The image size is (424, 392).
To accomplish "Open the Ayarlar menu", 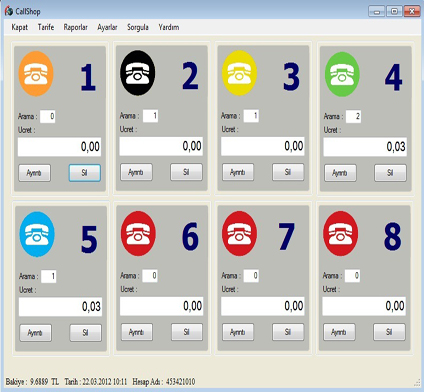I will (107, 27).
